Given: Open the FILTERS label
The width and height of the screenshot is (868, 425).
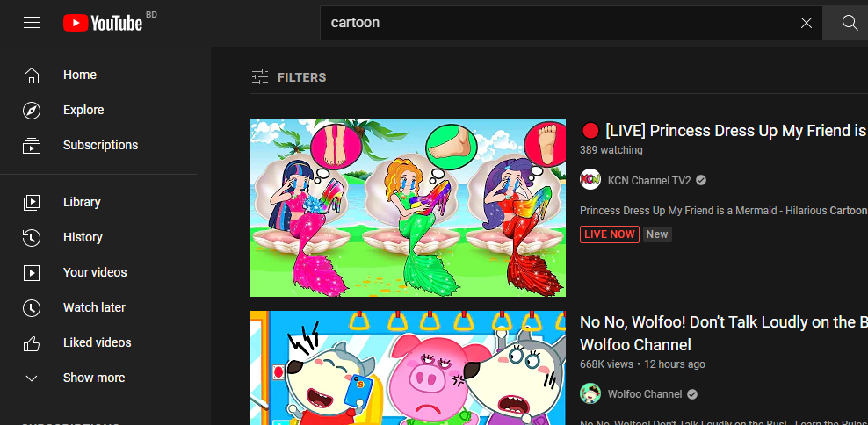Looking at the screenshot, I should [x=301, y=77].
